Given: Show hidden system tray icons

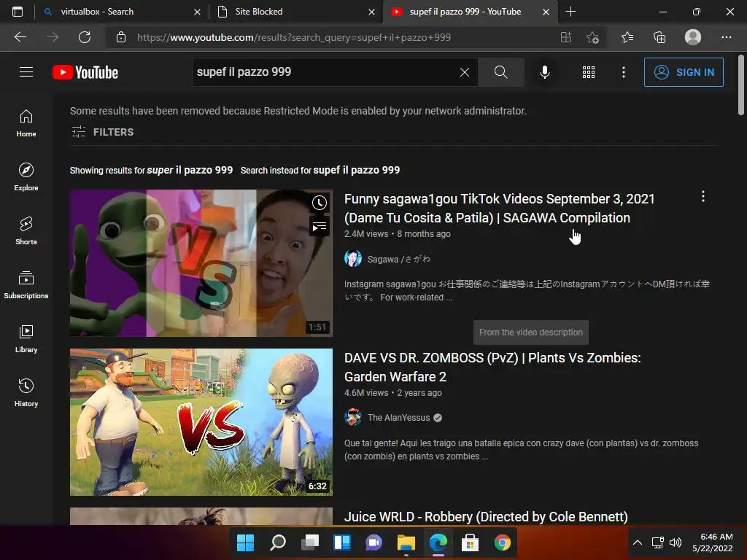Looking at the screenshot, I should click(x=638, y=542).
